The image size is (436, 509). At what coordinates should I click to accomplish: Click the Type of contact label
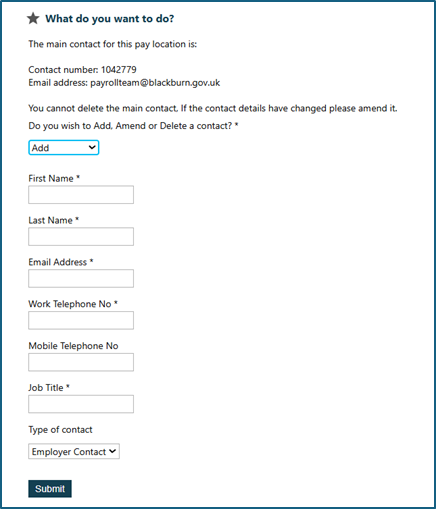(x=60, y=430)
